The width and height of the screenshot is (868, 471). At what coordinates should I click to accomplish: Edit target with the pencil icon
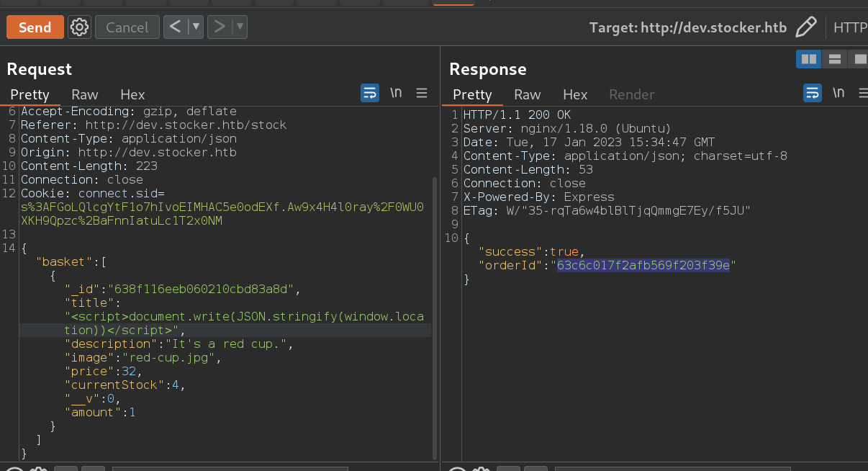tap(806, 27)
